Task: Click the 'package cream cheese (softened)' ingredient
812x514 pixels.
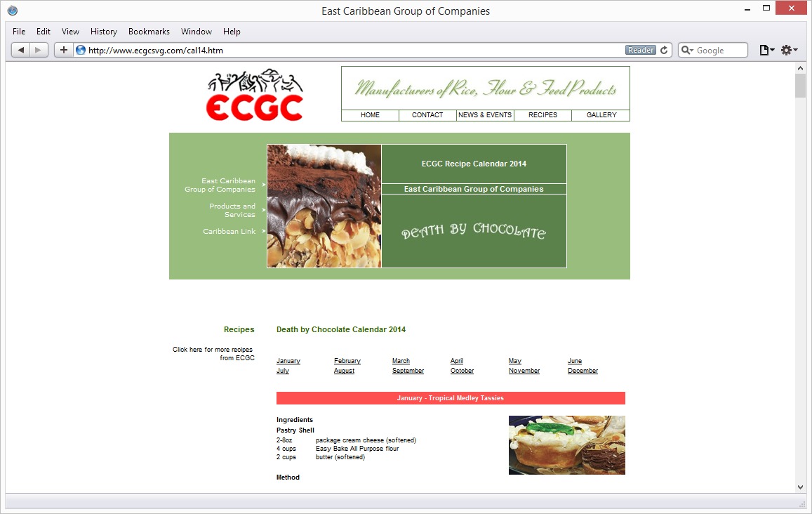Action: tap(366, 440)
